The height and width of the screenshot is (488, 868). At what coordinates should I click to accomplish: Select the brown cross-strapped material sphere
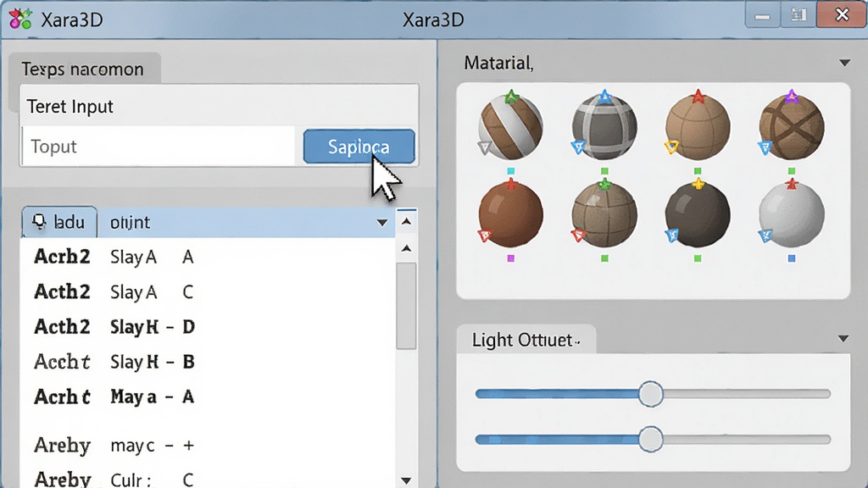[792, 127]
